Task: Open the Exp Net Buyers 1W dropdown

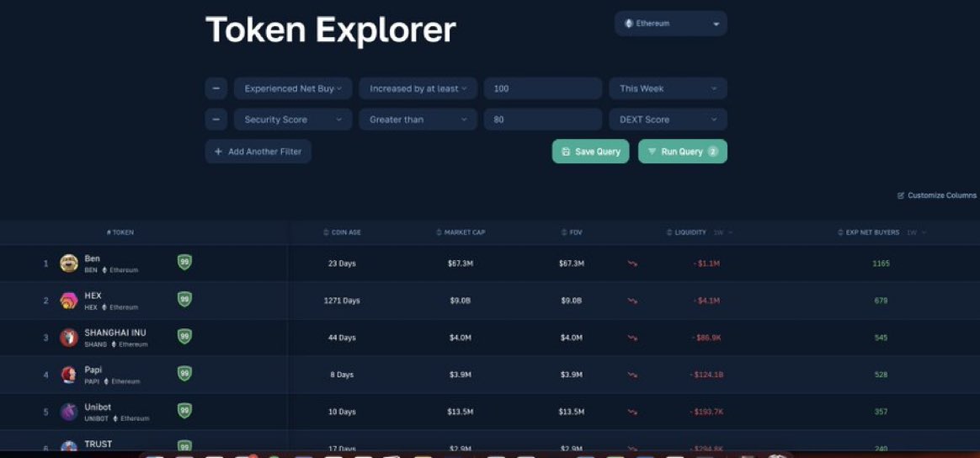Action: [917, 232]
